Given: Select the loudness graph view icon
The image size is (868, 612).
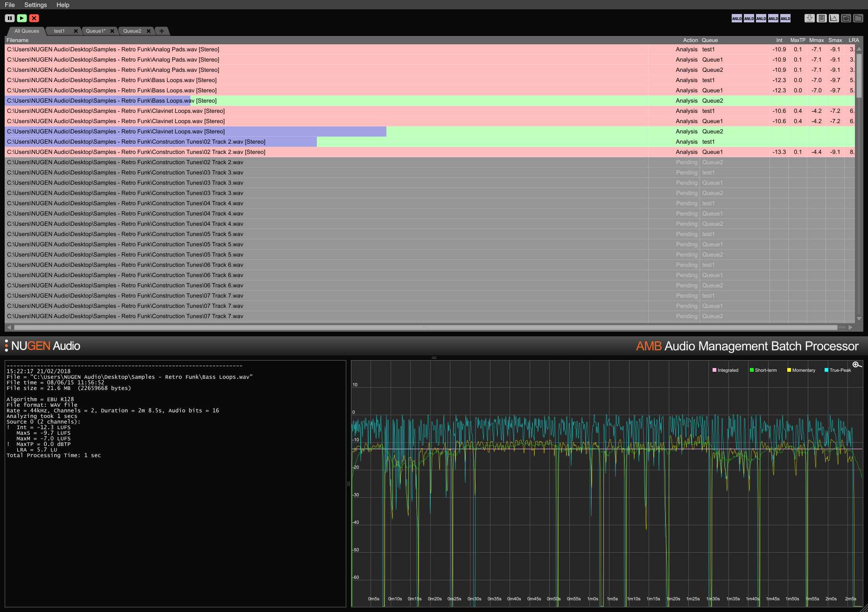Looking at the screenshot, I should pyautogui.click(x=834, y=18).
